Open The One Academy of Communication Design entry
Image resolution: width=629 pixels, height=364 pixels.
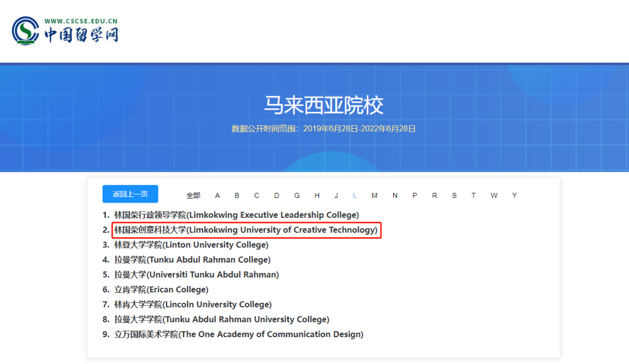point(239,334)
